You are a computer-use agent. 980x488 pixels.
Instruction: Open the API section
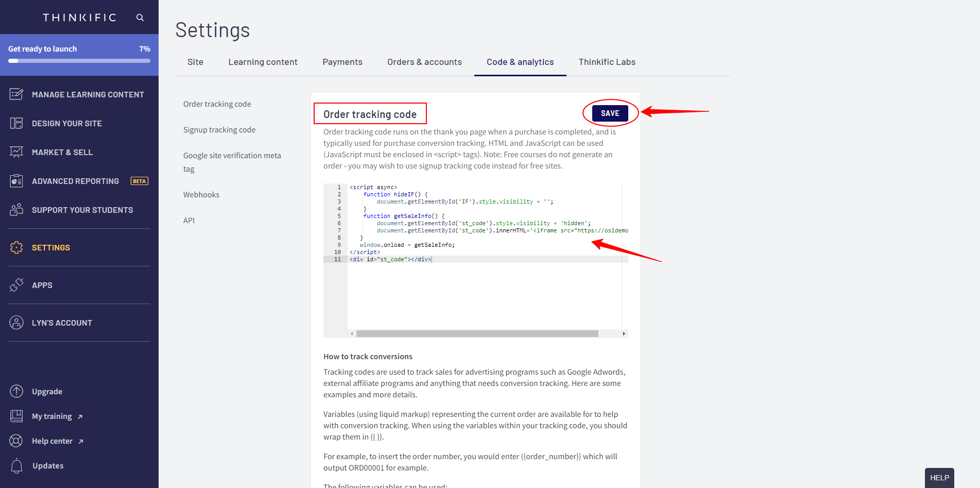189,221
